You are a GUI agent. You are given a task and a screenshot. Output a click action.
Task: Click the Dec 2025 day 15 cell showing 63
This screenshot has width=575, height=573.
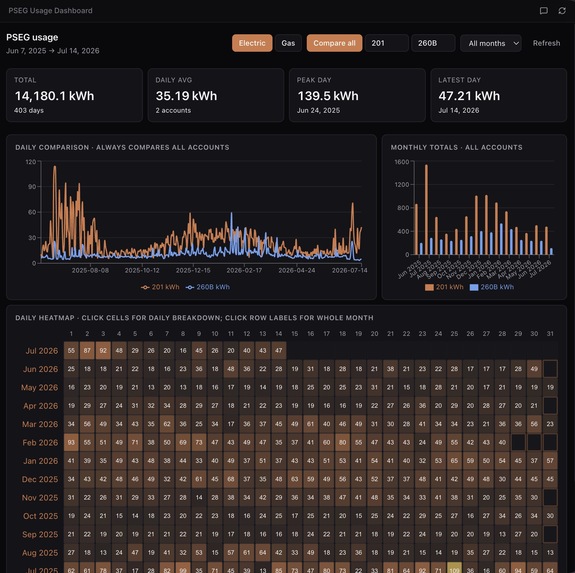295,479
